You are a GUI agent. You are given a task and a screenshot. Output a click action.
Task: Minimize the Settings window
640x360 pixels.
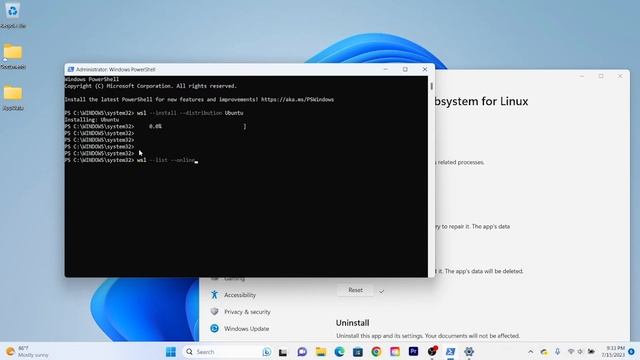click(582, 76)
